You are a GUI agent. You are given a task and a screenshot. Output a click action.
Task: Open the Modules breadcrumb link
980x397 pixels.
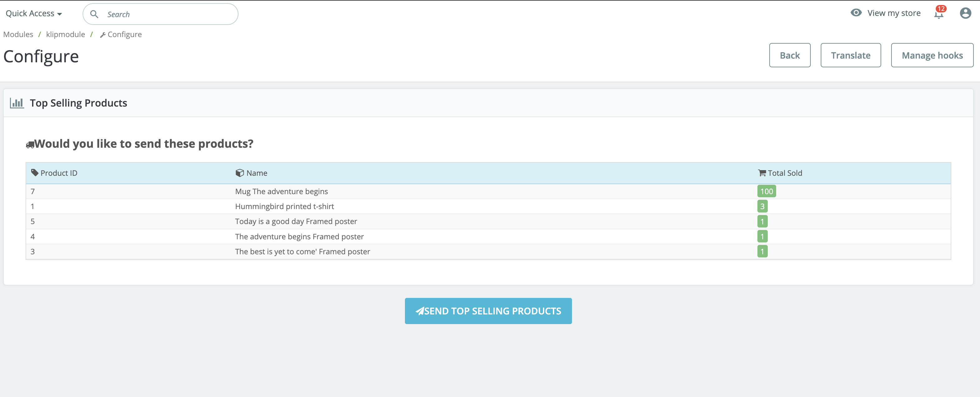[18, 35]
